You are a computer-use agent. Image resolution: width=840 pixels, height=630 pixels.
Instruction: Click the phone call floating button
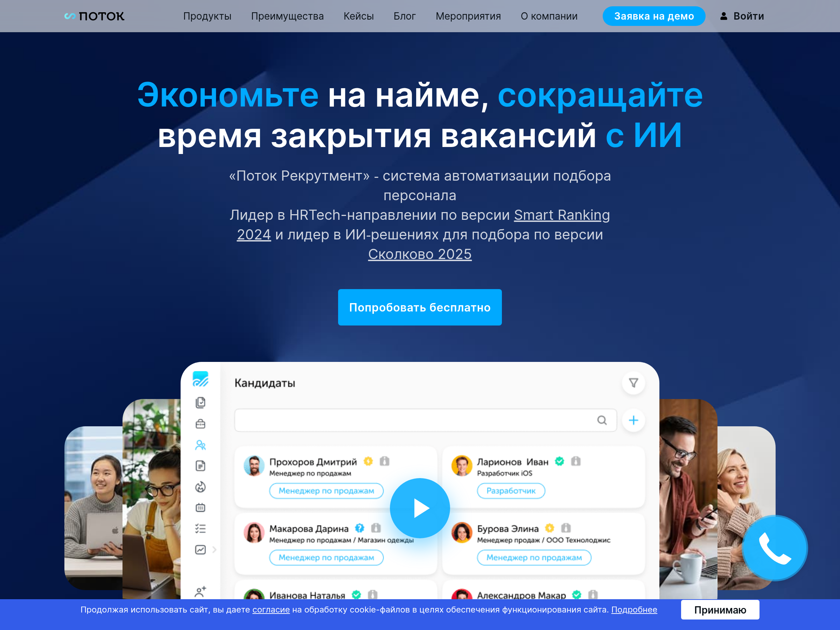775,548
